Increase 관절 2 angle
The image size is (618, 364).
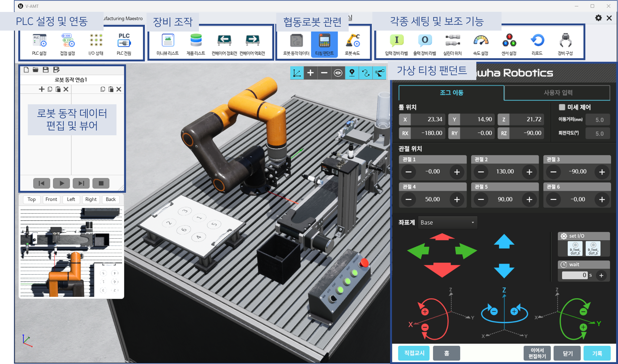click(529, 172)
